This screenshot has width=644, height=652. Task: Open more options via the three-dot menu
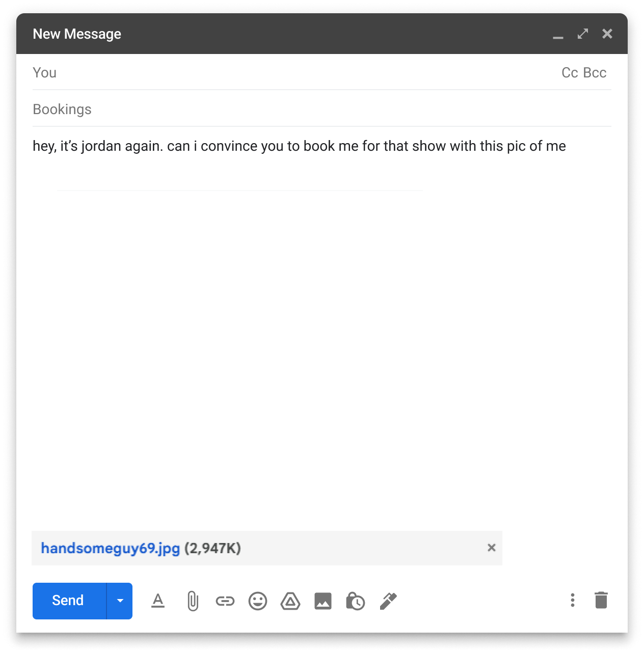pyautogui.click(x=573, y=601)
